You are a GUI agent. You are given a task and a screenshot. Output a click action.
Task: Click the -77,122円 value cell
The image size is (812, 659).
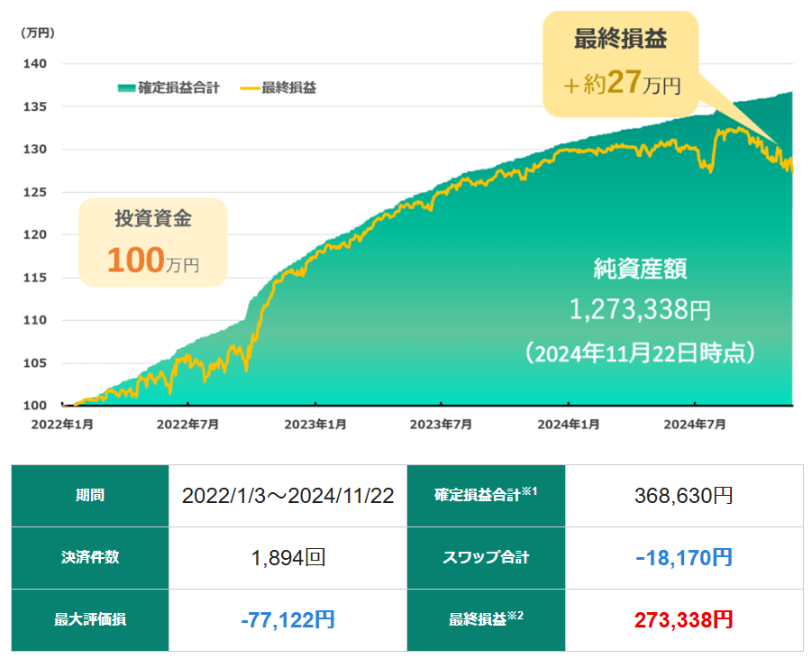pos(287,620)
